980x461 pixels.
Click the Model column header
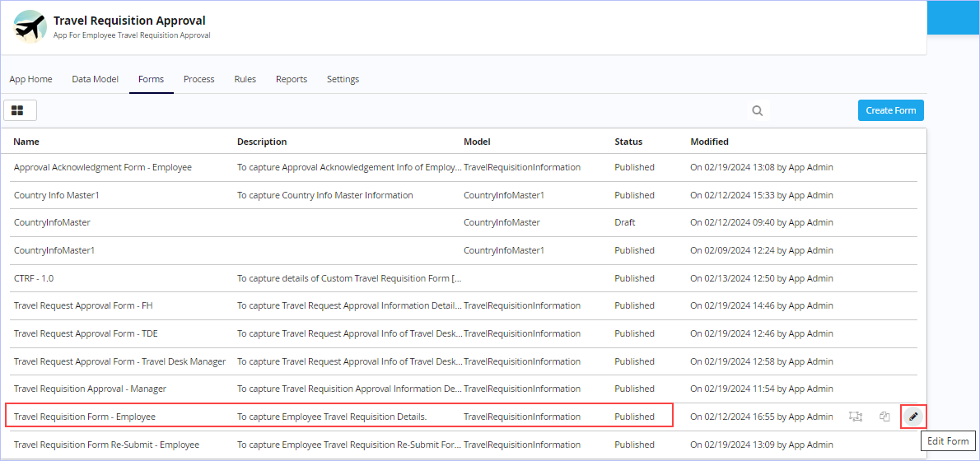click(477, 142)
